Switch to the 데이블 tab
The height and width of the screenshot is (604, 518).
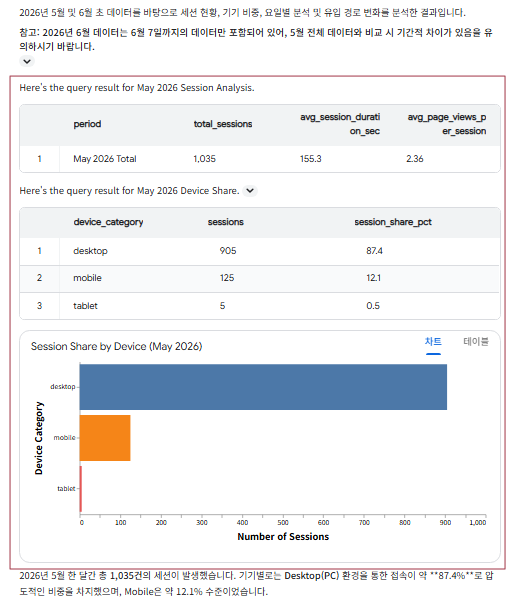(x=476, y=342)
